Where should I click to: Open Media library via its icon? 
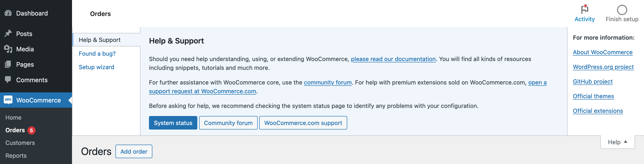coord(8,49)
